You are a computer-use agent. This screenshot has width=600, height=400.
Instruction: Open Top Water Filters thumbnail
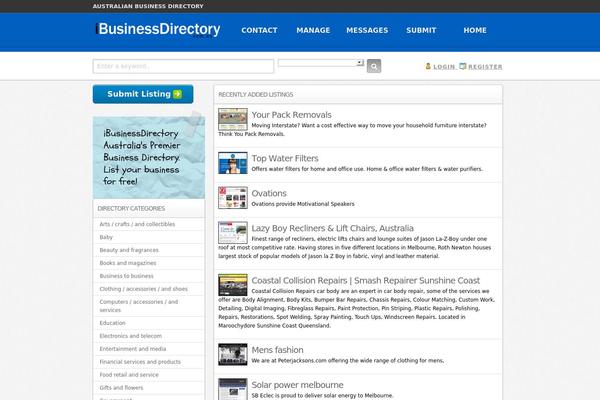point(233,163)
